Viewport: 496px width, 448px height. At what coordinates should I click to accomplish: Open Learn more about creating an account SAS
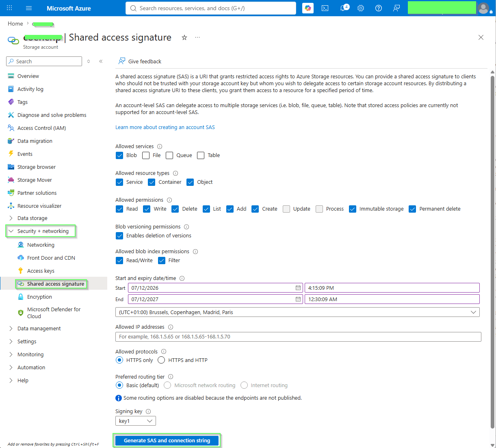(165, 127)
